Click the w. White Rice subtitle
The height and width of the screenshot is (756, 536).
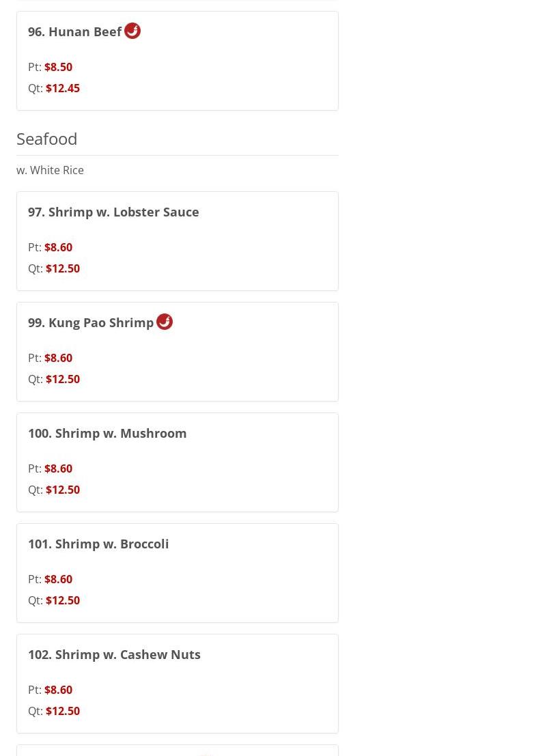pos(50,170)
